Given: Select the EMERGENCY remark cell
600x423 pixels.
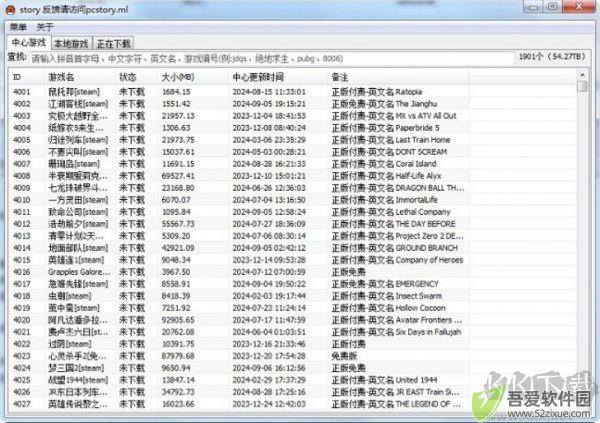Looking at the screenshot, I should coord(385,284).
